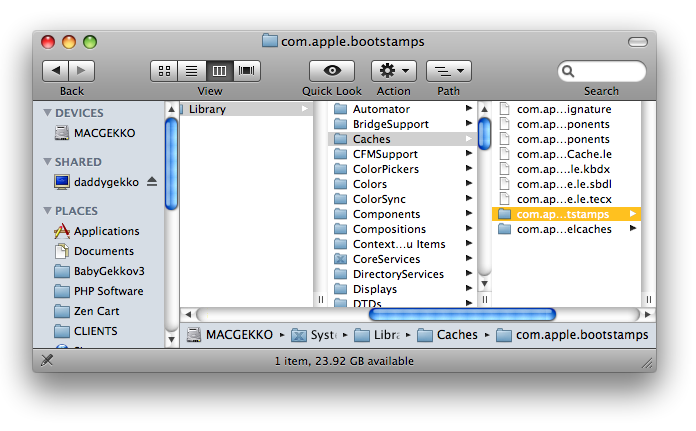Select file com.ap....le.kbdx
This screenshot has width=696, height=431.
pyautogui.click(x=566, y=169)
